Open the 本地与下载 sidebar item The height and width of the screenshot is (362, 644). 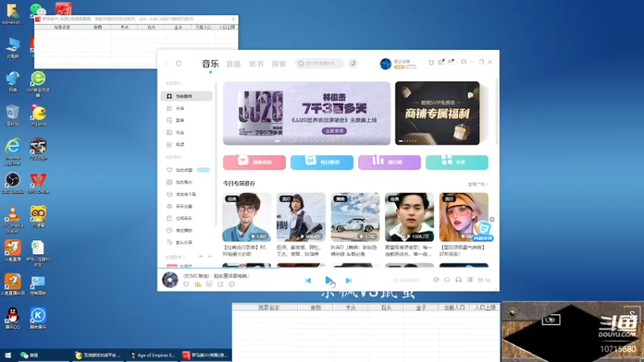click(x=187, y=194)
